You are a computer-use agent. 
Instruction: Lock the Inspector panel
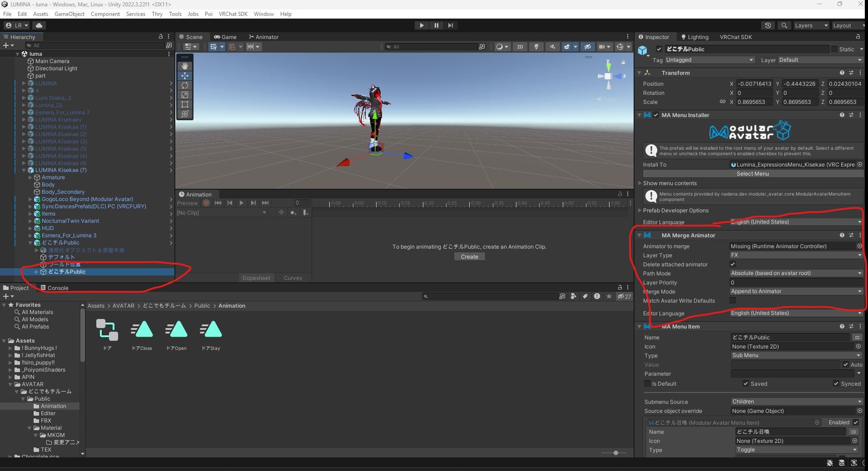[858, 37]
